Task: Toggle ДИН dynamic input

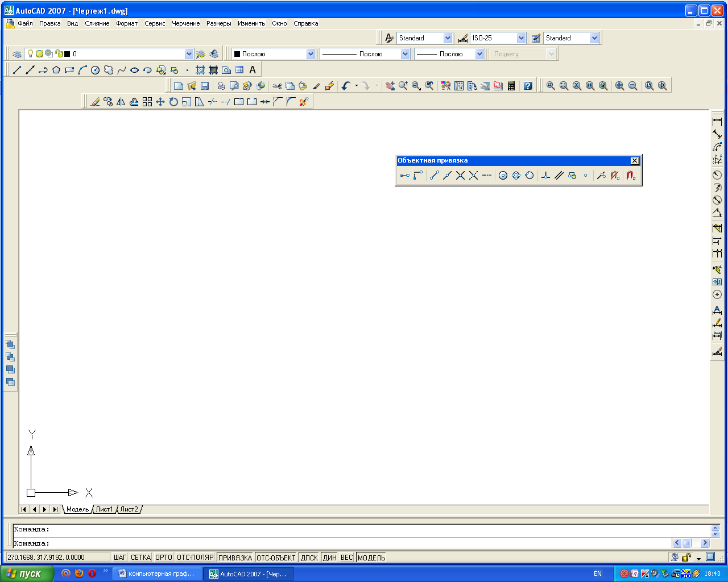Action: click(330, 558)
